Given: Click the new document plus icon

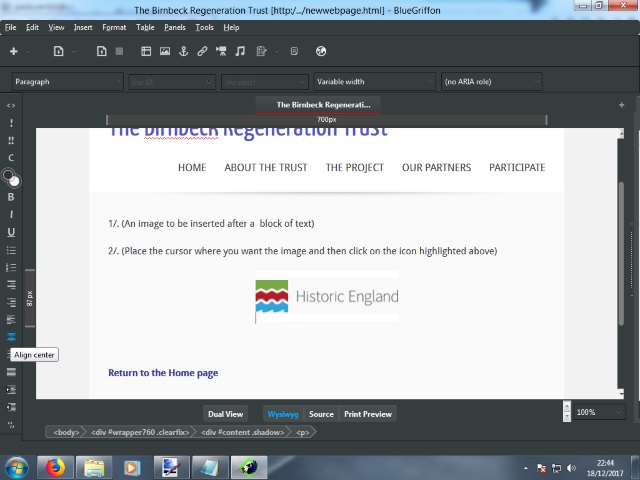Looking at the screenshot, I should click(x=13, y=51).
